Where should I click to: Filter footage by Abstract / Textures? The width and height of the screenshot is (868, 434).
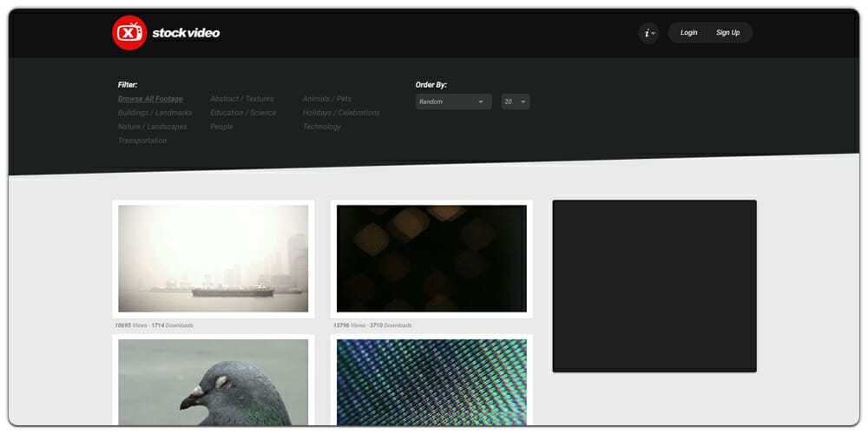click(x=241, y=99)
